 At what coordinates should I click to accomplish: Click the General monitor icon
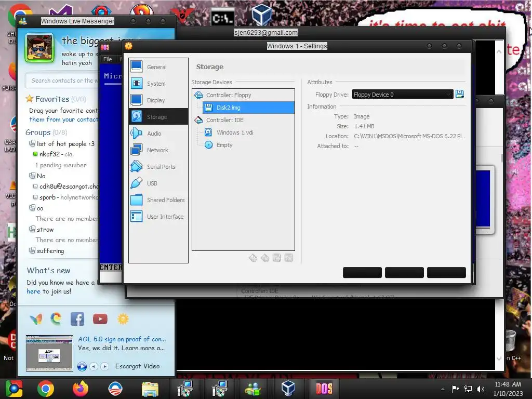[x=137, y=66]
